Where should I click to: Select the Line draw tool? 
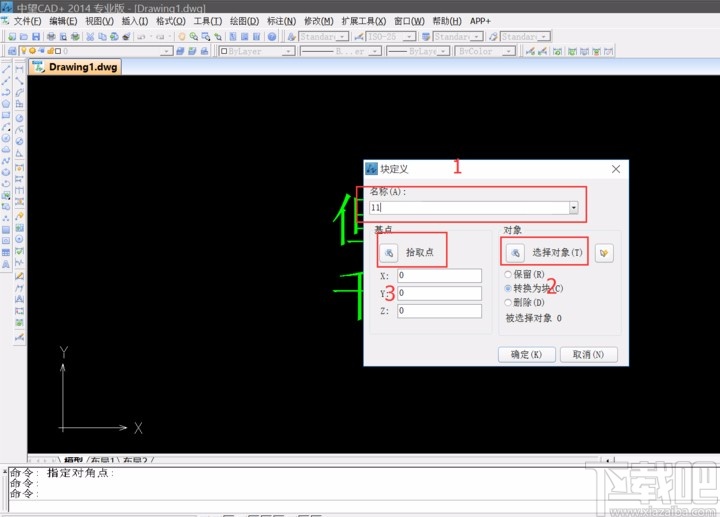[6, 69]
